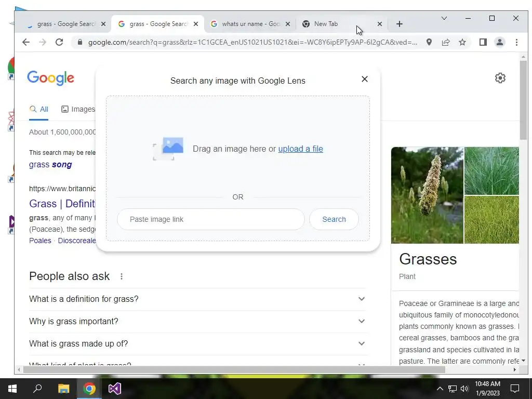Close the Google Lens search dialog

364,79
